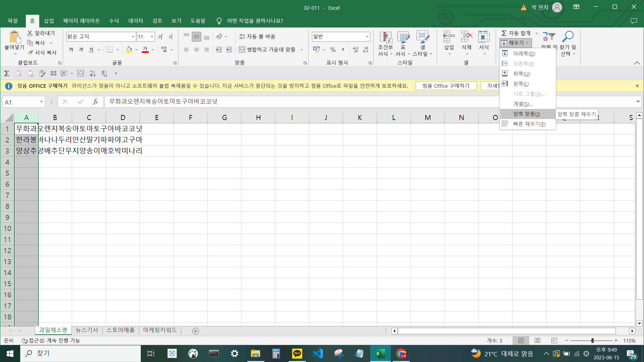Dismiss the yellow license notification bar
The image size is (644, 362).
coord(637,86)
